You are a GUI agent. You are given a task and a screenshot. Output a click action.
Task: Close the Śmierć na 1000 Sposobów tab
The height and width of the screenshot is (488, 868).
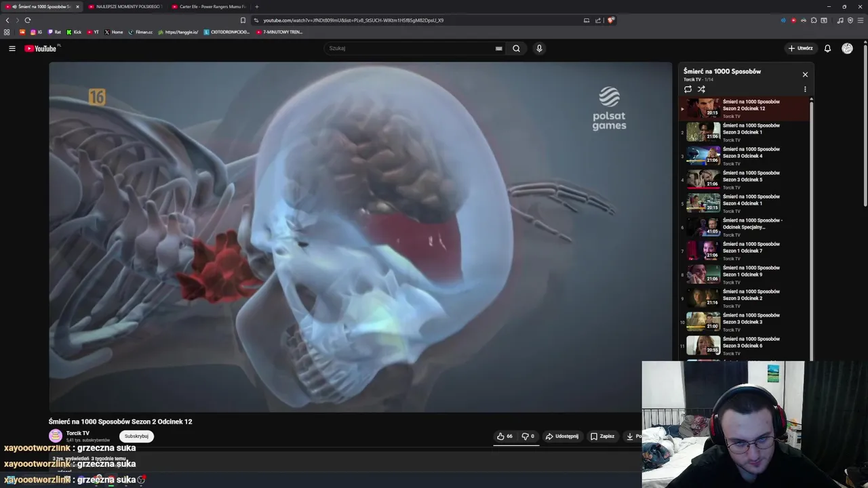pos(77,7)
